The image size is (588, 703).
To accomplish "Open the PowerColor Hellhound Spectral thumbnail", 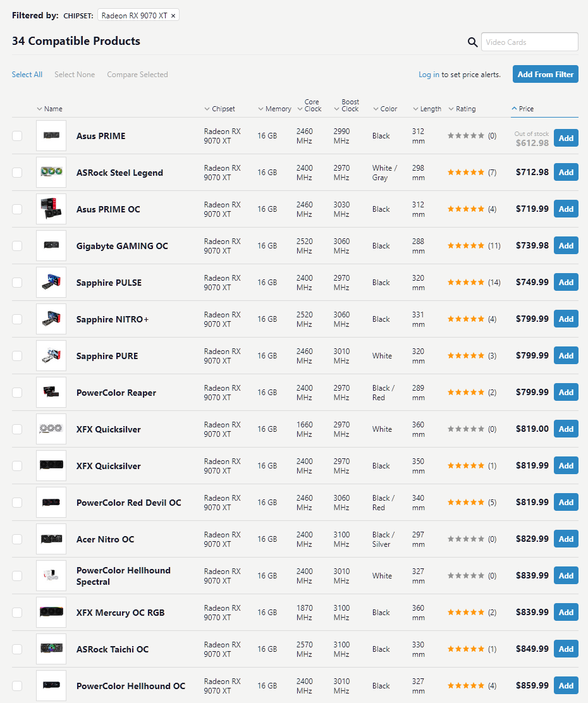I will [51, 576].
